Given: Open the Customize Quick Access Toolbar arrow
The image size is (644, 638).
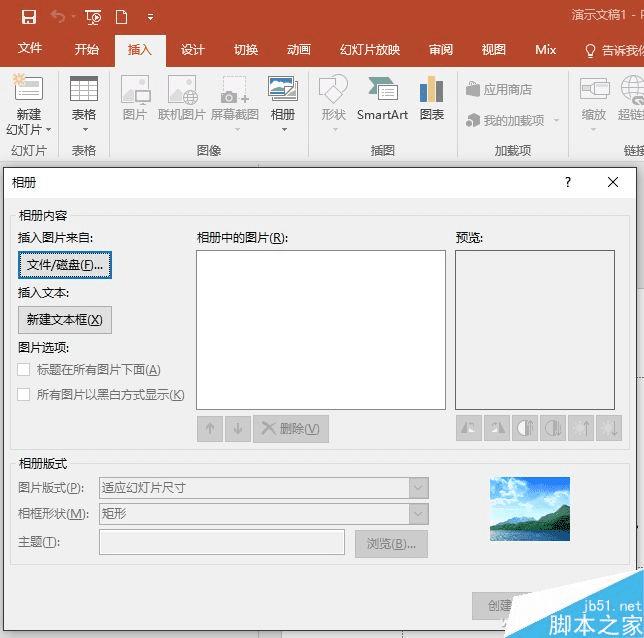Looking at the screenshot, I should [x=150, y=17].
